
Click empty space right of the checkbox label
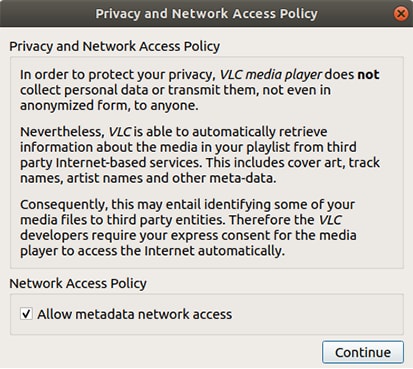(x=317, y=314)
